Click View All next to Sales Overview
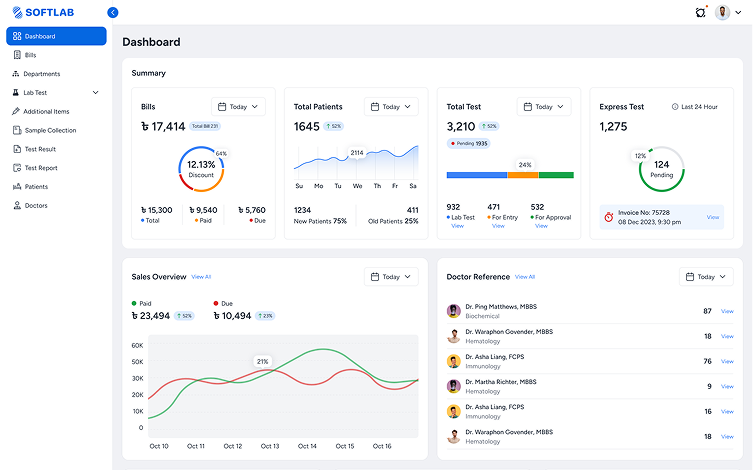The image size is (753, 470). (201, 277)
